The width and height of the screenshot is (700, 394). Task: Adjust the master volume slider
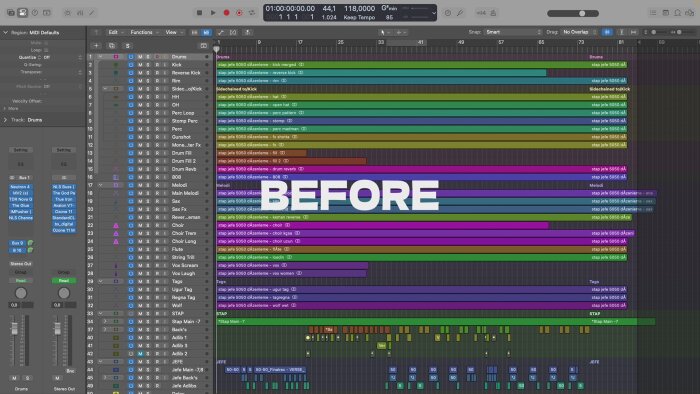point(573,13)
